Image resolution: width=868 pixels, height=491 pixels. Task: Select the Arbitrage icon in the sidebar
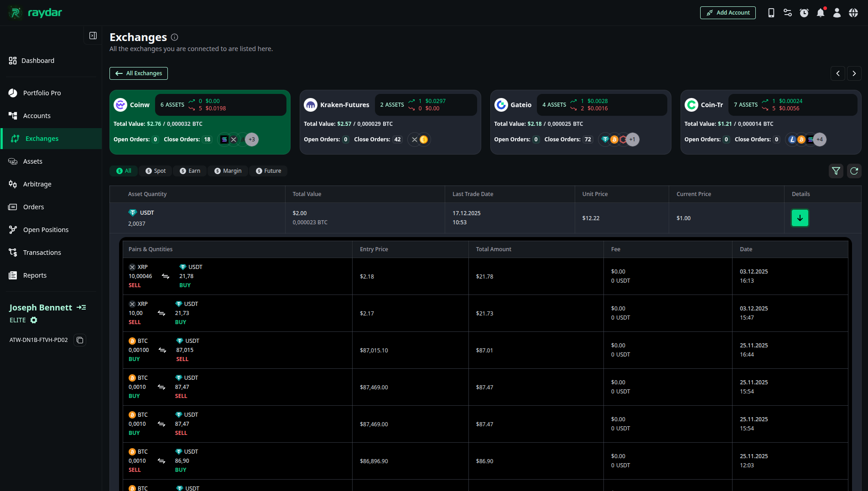(14, 184)
